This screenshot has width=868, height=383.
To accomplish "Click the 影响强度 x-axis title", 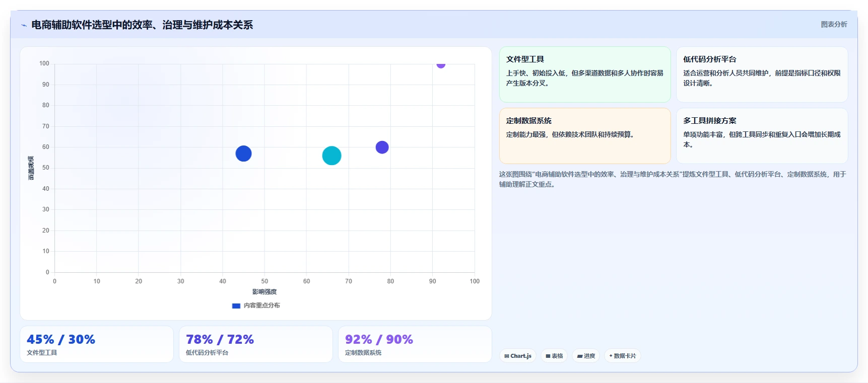I will [x=264, y=292].
